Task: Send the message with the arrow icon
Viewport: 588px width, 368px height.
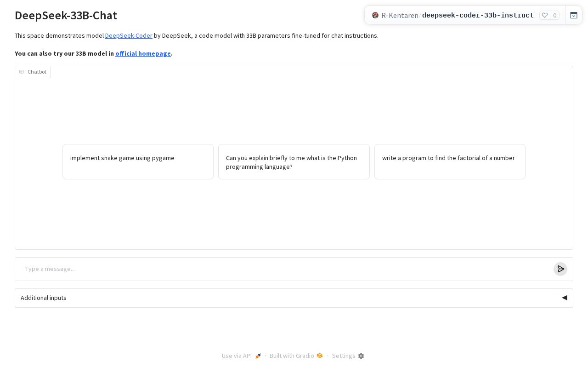Action: [560, 269]
